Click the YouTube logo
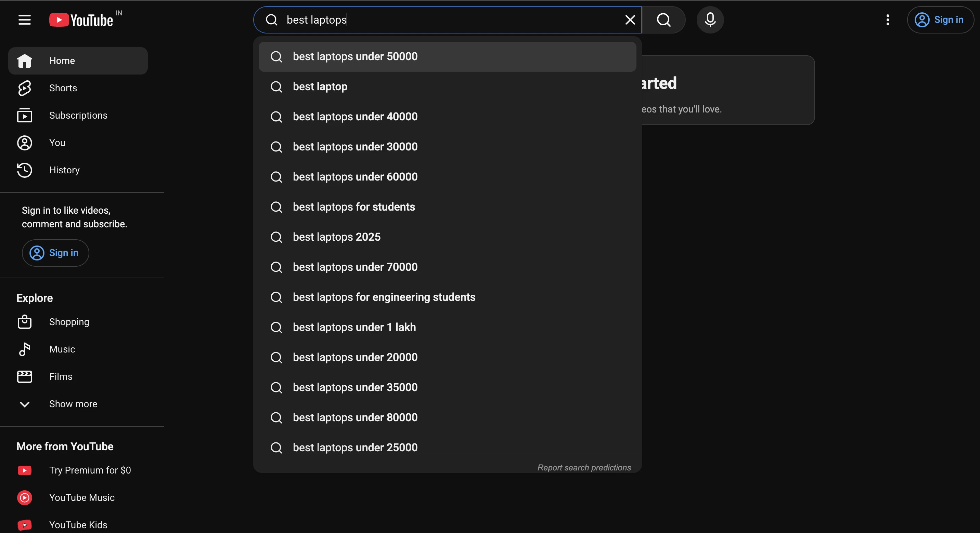 [x=81, y=20]
